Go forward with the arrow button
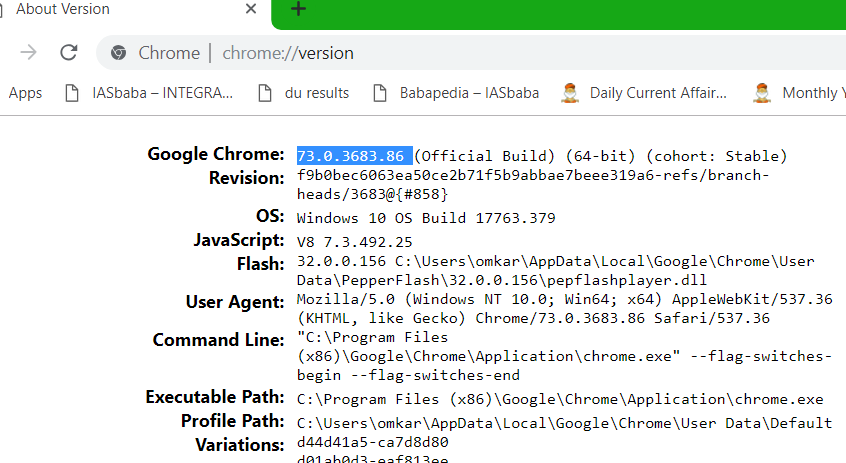Viewport: 846px width, 463px height. tap(28, 52)
